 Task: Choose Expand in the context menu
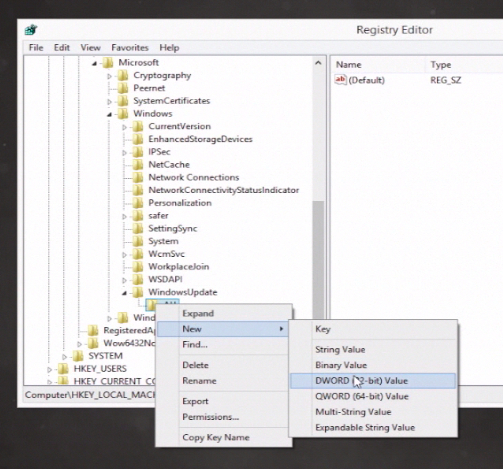(224, 313)
